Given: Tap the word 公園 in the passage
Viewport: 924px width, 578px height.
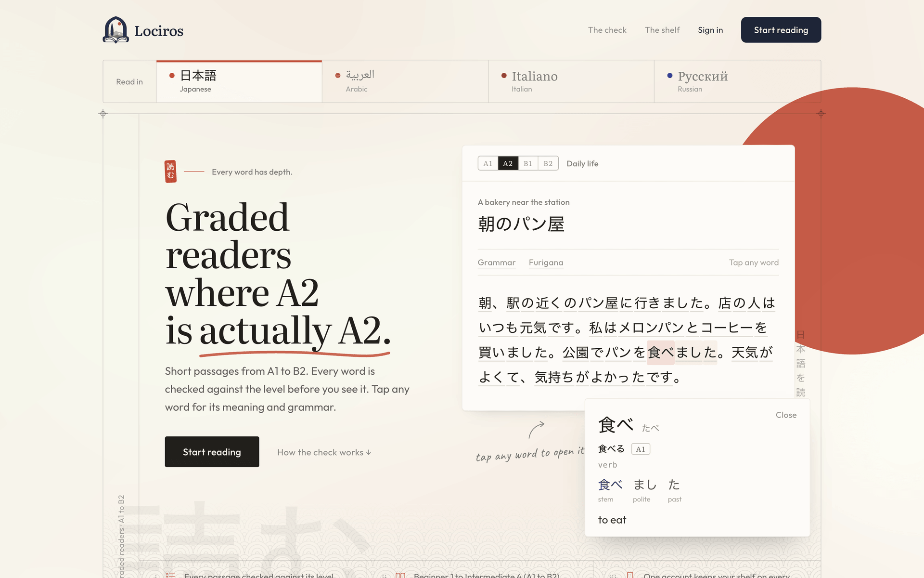Looking at the screenshot, I should [576, 353].
